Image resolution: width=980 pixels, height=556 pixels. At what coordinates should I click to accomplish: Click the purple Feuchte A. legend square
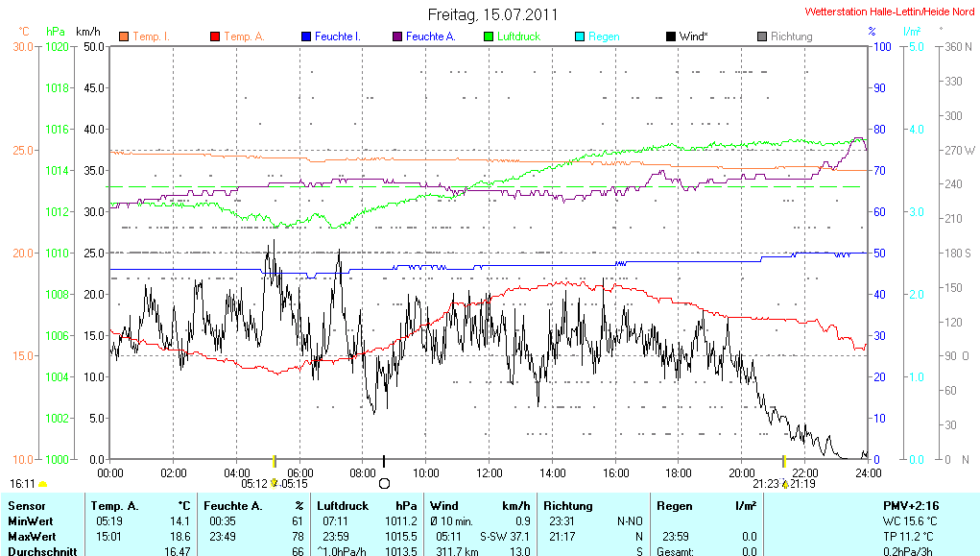[397, 36]
